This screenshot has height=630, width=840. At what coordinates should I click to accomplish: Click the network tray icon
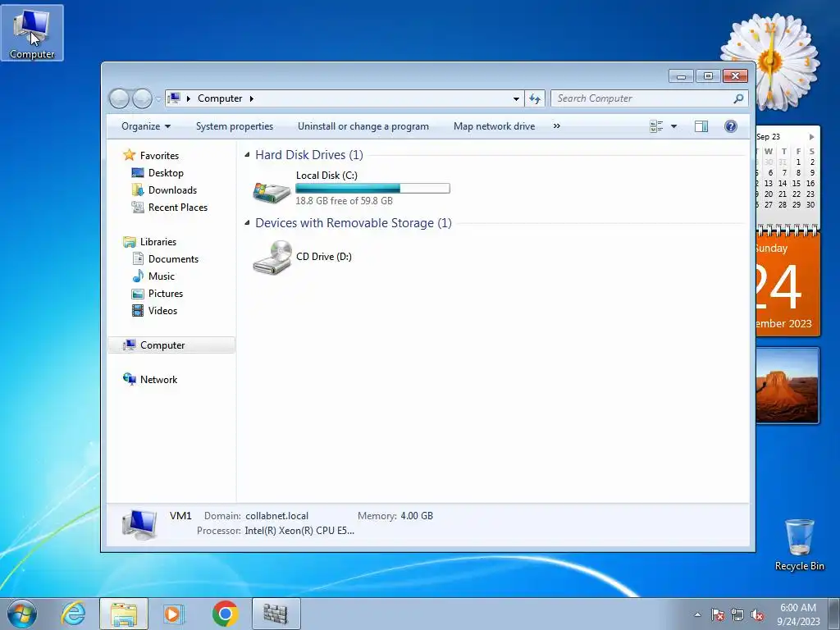(x=737, y=614)
